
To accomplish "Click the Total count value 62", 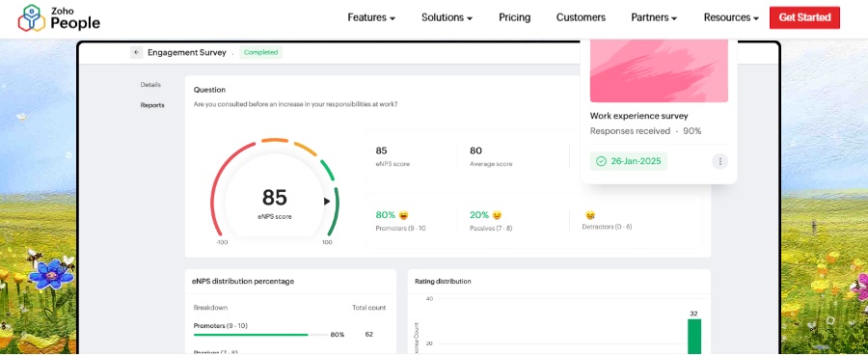I will coord(368,335).
